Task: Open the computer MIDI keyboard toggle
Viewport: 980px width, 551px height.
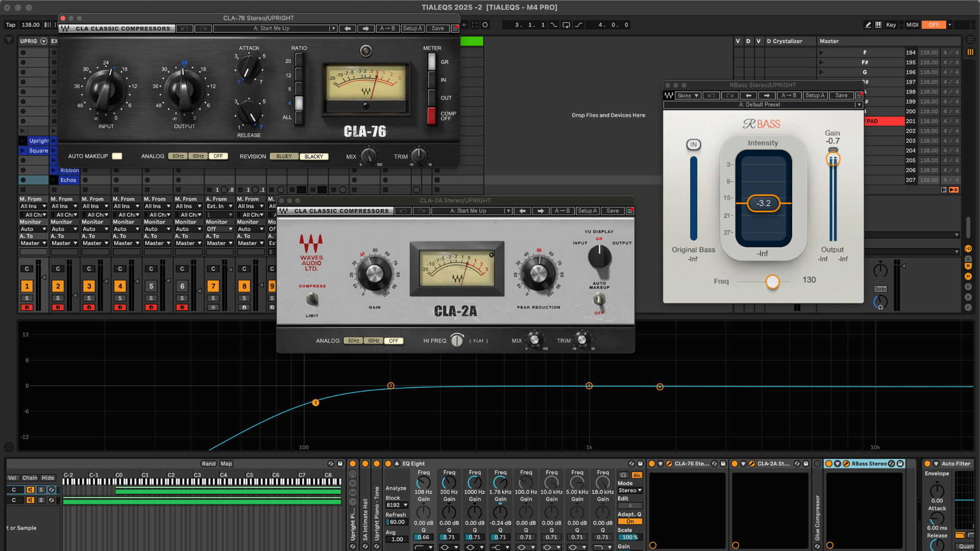Action: [x=878, y=24]
